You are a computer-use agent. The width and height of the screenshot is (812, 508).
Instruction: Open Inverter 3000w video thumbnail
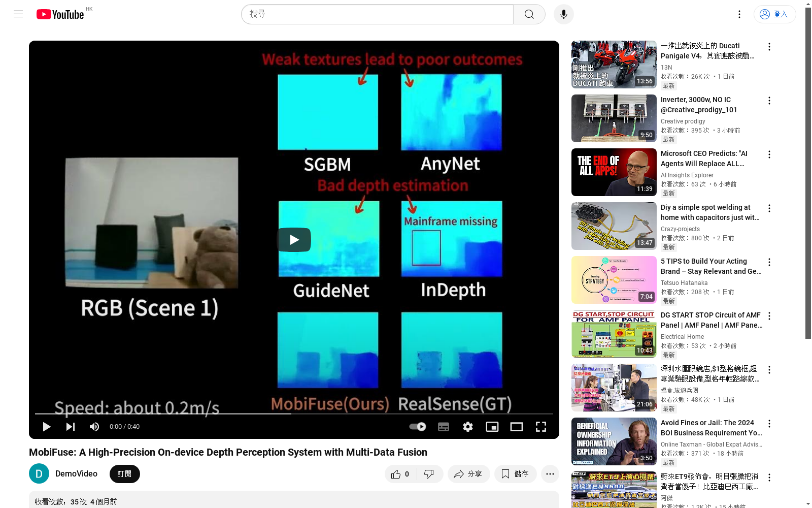[614, 118]
